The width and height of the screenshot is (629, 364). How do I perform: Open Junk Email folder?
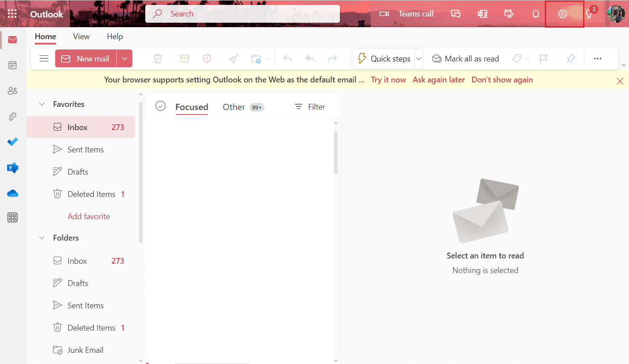click(x=81, y=350)
